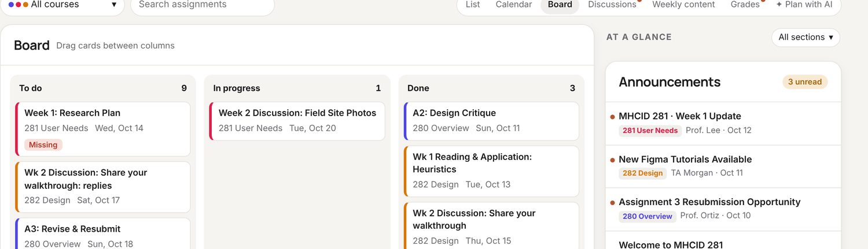The image size is (868, 249).
Task: Click the 280 Overview announcement tag
Action: [x=647, y=217]
